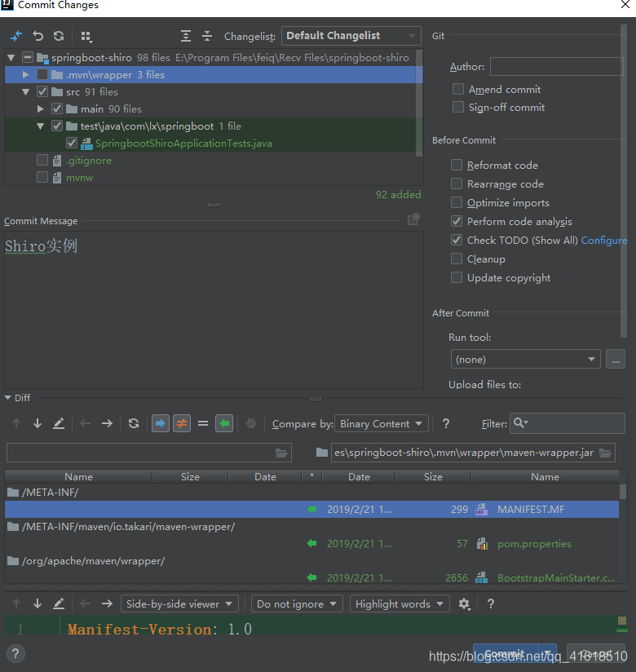Screen dimensions: 636x672
Task: Click the Diff Filter search field
Action: point(567,423)
